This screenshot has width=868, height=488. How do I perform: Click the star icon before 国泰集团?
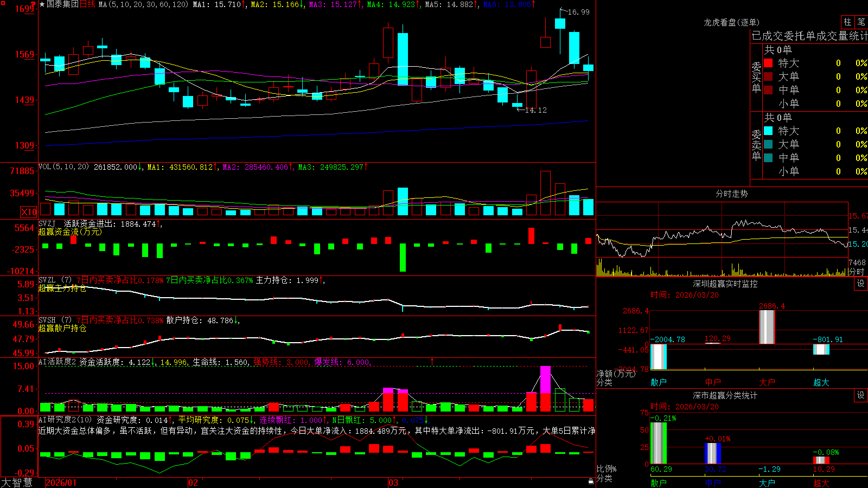click(x=42, y=4)
